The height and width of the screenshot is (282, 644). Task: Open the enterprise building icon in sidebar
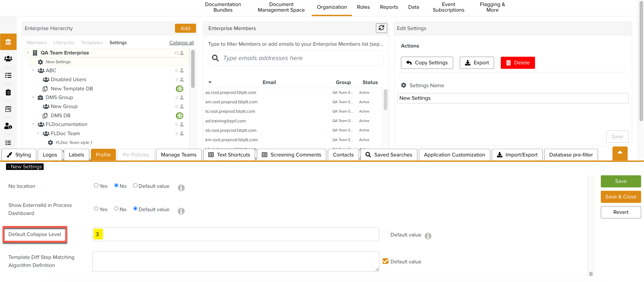(8, 42)
